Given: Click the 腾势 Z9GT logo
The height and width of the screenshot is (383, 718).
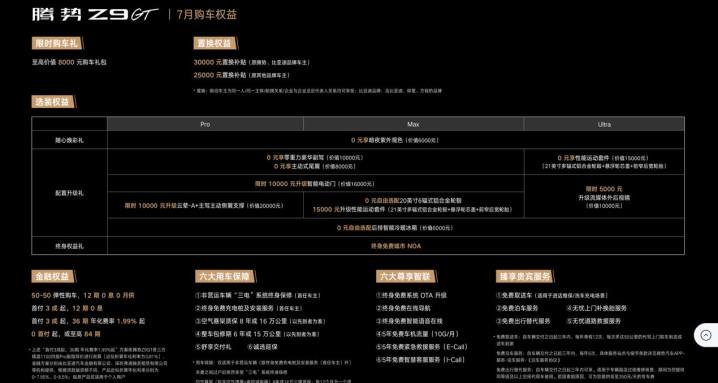Looking at the screenshot, I should click(95, 14).
